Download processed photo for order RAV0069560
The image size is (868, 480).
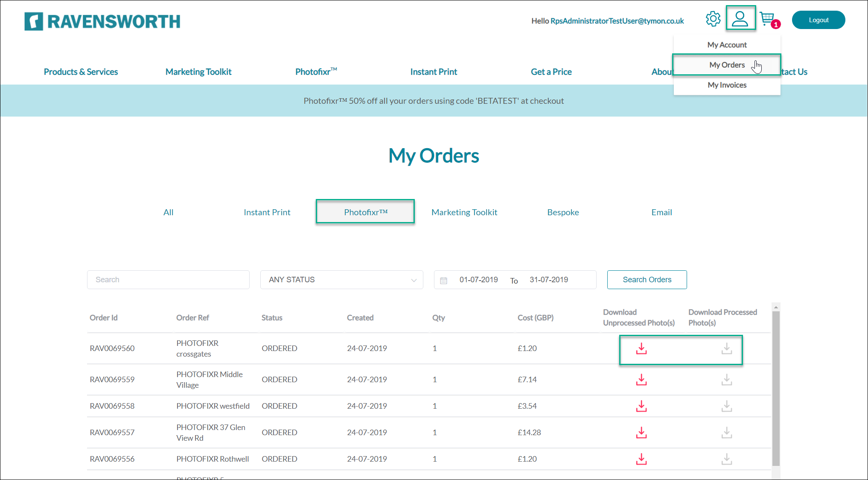point(726,349)
